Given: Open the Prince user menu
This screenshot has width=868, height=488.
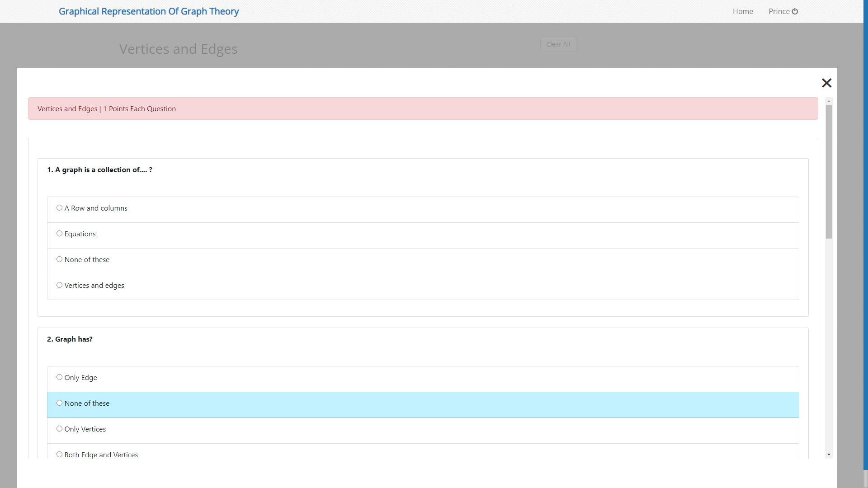Looking at the screenshot, I should tap(779, 11).
